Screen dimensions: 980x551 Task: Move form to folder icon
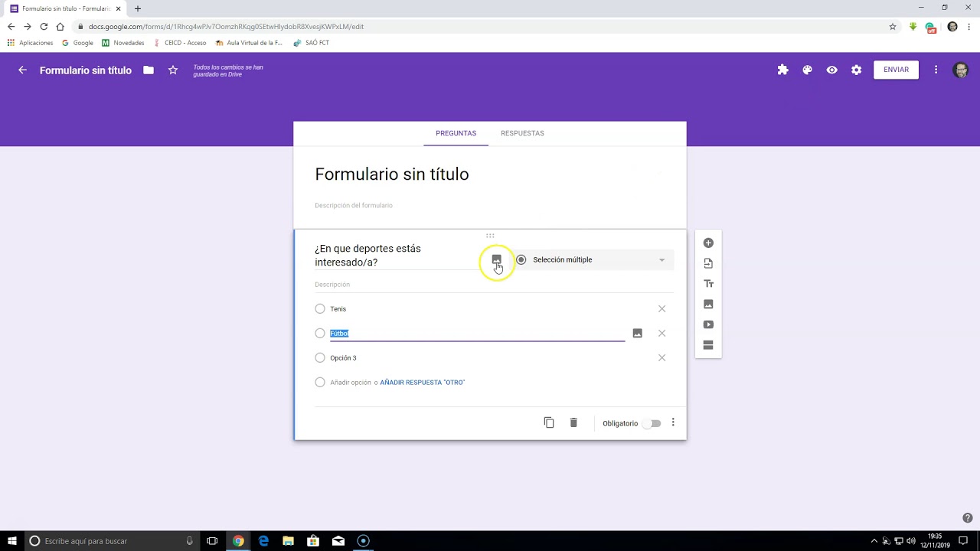(x=149, y=70)
